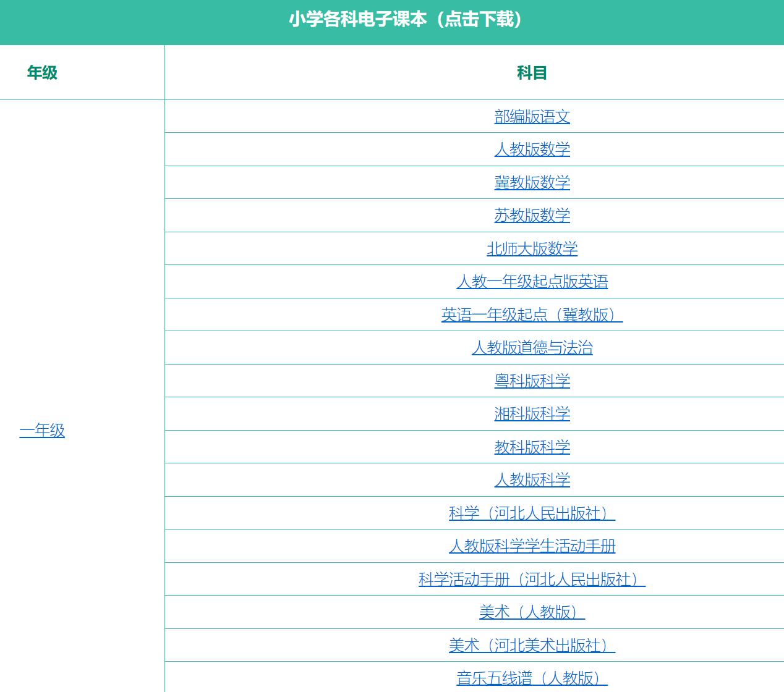Open the 粤科版科学 textbook

[532, 381]
